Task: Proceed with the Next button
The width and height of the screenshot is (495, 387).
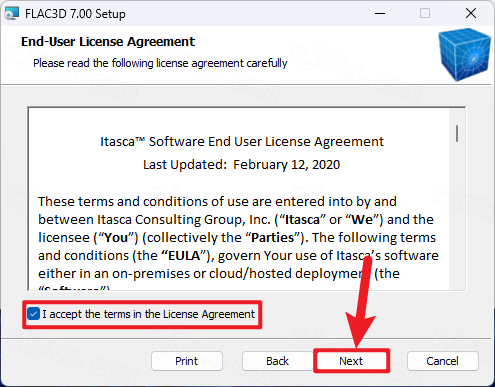Action: (351, 361)
